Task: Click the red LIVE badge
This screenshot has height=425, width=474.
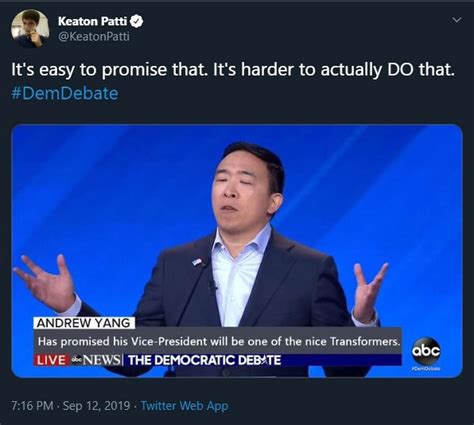Action: coord(51,360)
